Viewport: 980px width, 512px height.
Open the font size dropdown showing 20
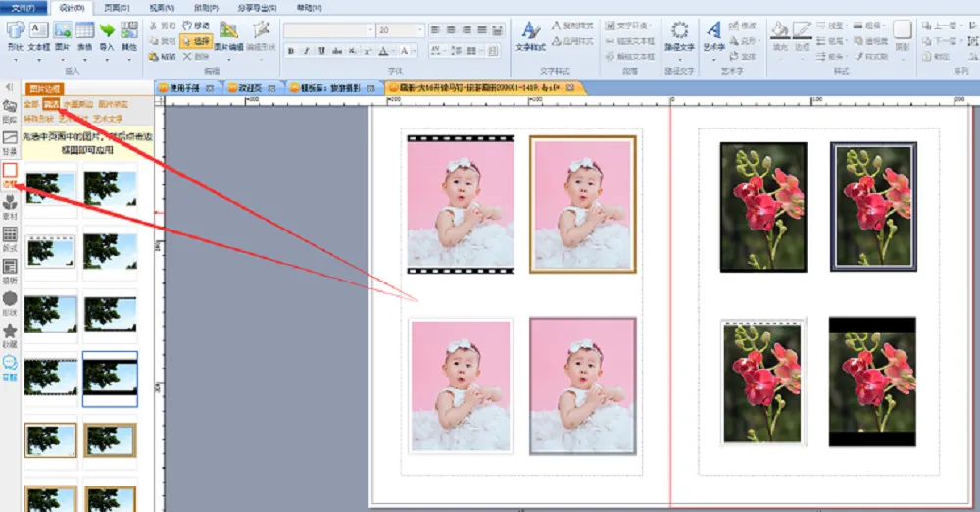[x=419, y=30]
